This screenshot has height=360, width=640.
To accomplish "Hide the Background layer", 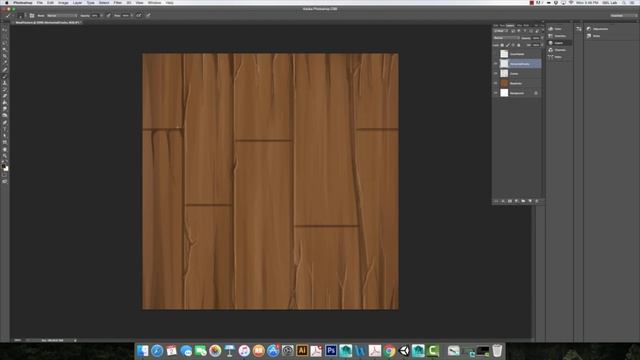I will [x=496, y=93].
